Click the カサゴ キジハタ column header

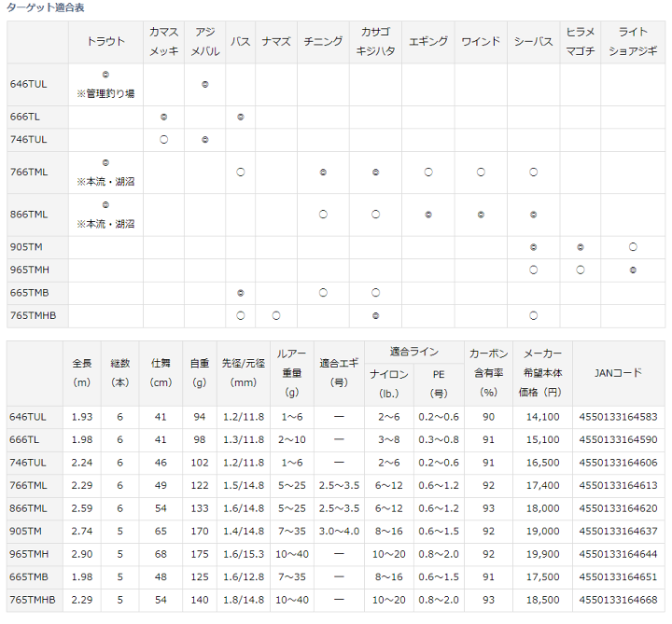(375, 42)
